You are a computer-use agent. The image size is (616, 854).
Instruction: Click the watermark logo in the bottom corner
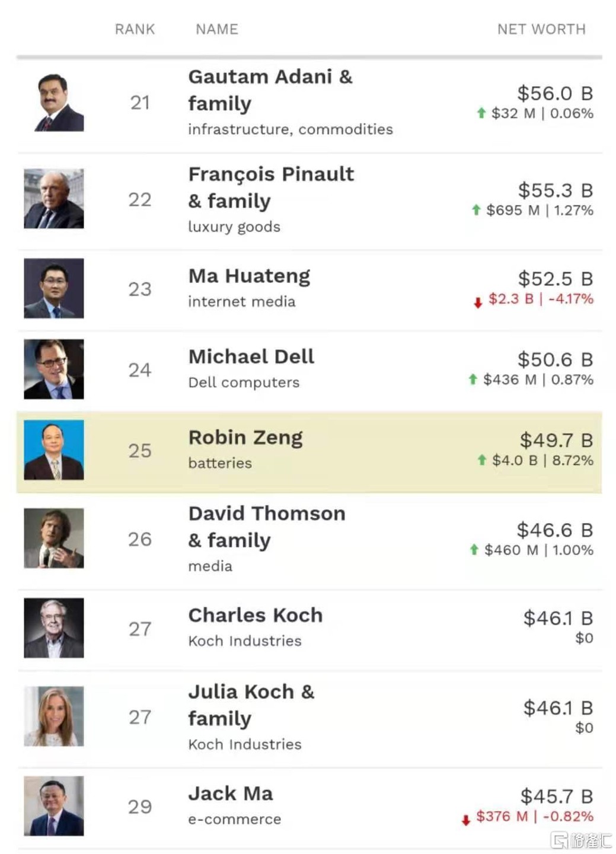tap(581, 839)
